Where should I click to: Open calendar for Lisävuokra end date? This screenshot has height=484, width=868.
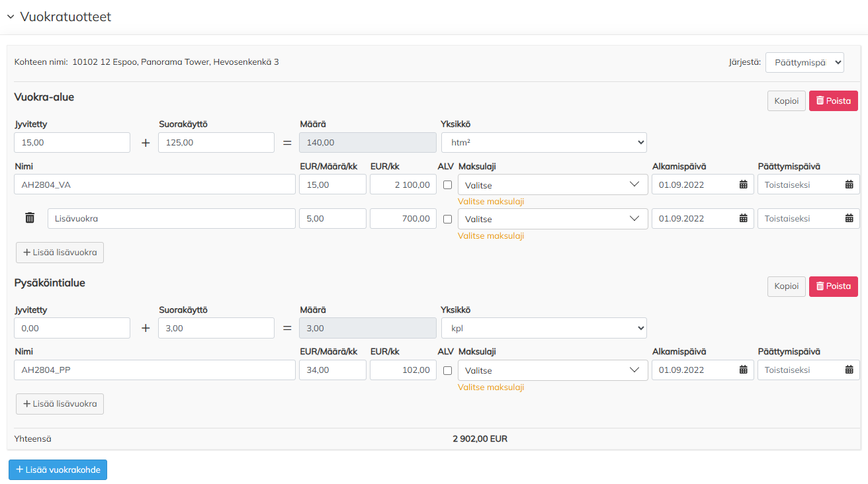click(x=849, y=218)
